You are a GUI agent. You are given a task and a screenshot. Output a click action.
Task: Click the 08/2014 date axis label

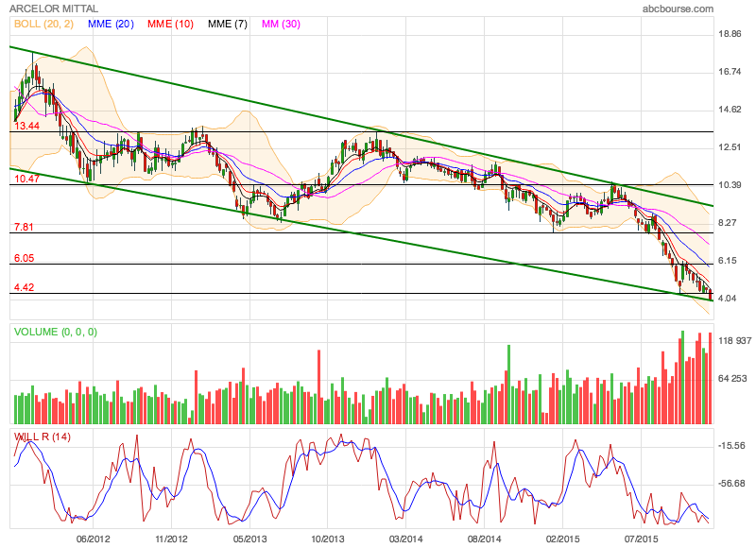(484, 539)
